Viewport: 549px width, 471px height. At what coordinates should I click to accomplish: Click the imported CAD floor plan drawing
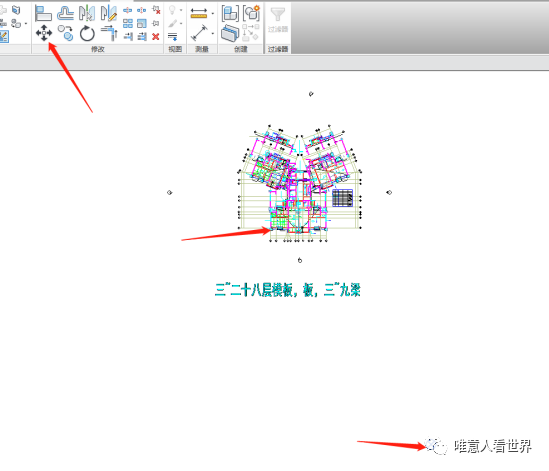[300, 183]
